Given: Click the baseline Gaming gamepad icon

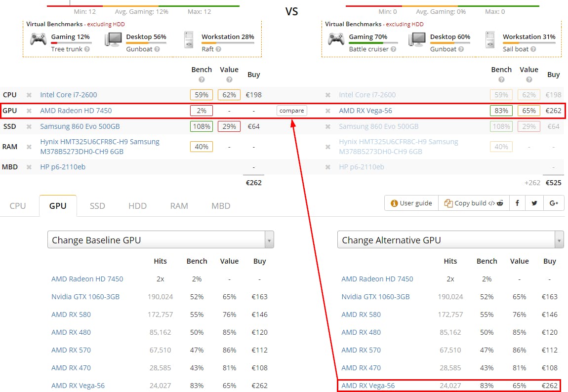Looking at the screenshot, I should pos(38,39).
